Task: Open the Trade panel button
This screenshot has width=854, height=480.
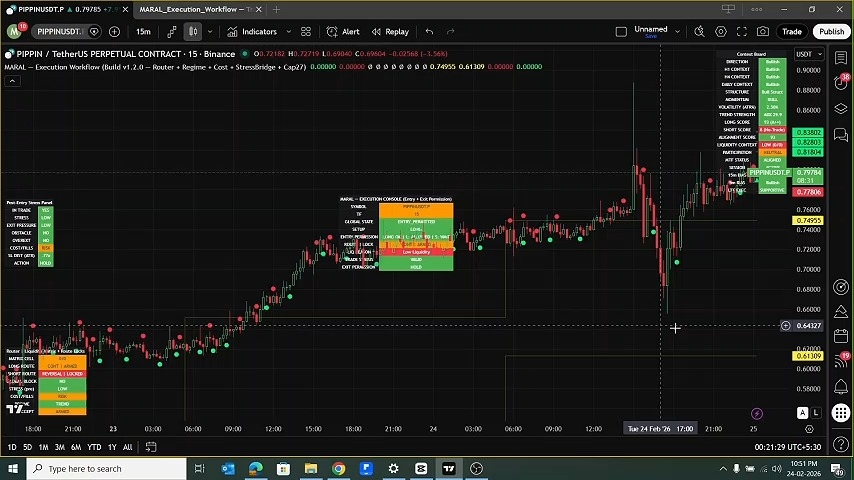Action: coord(792,32)
